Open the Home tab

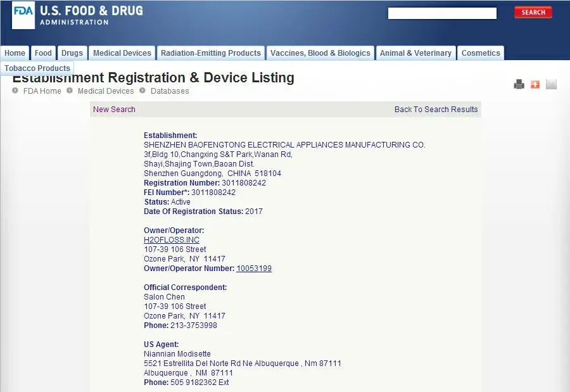coord(15,53)
